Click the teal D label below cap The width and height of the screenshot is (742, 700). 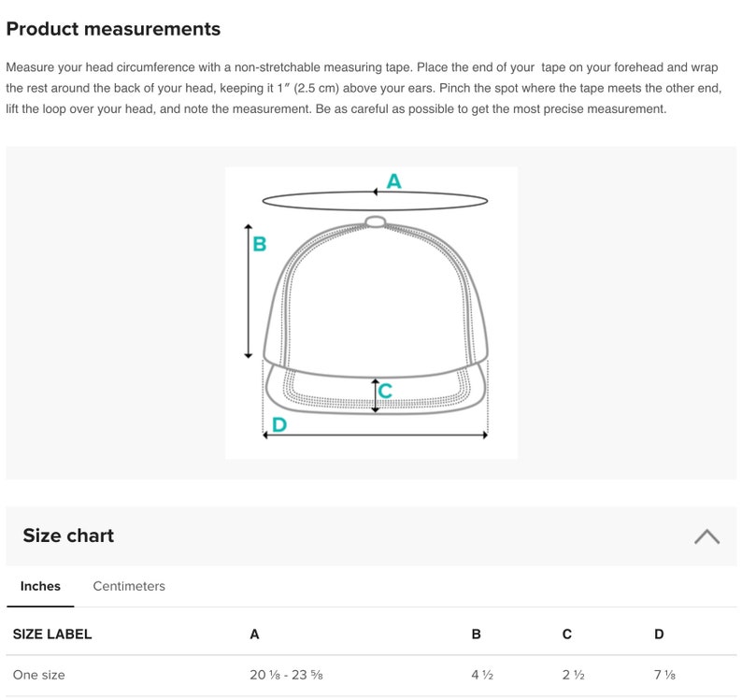coord(279,424)
